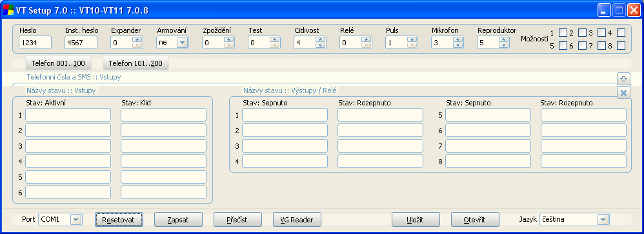The image size is (644, 234).
Task: Click output 7 Stav: Sepnuto field
Action: point(488,145)
